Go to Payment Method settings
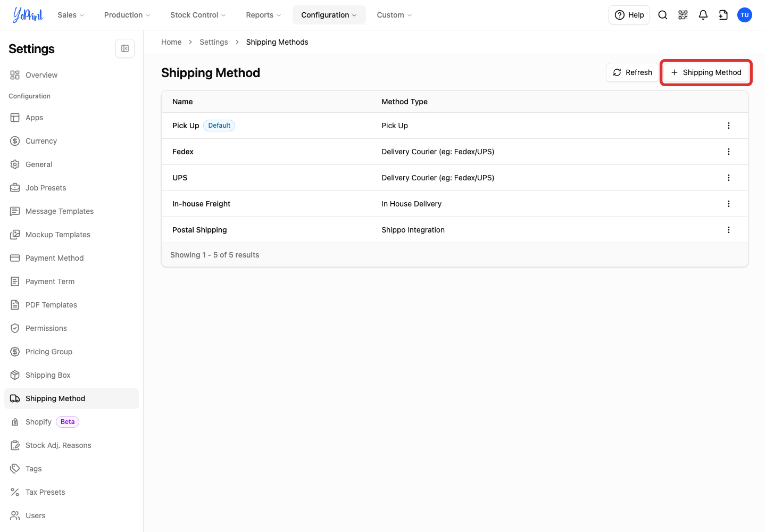Screen dimensions: 766x532 pos(71,258)
